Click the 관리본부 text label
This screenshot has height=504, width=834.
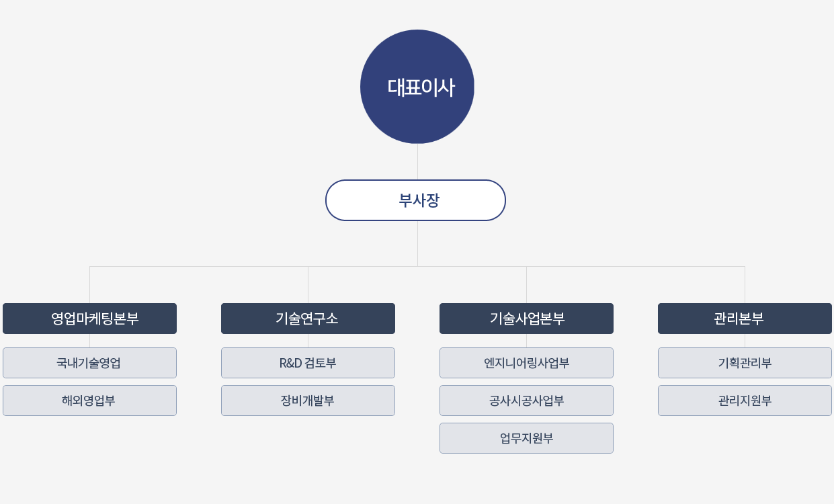point(739,319)
